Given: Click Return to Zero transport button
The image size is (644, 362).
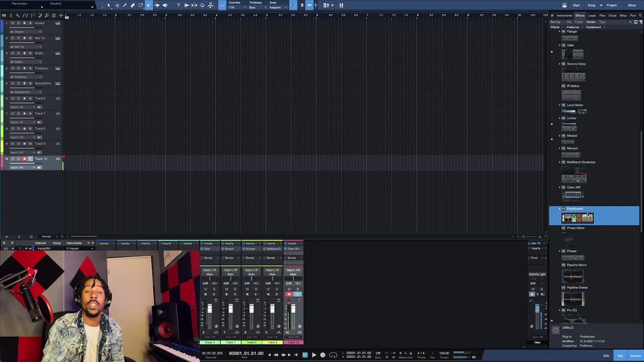Looking at the screenshot, I should click(x=296, y=355).
